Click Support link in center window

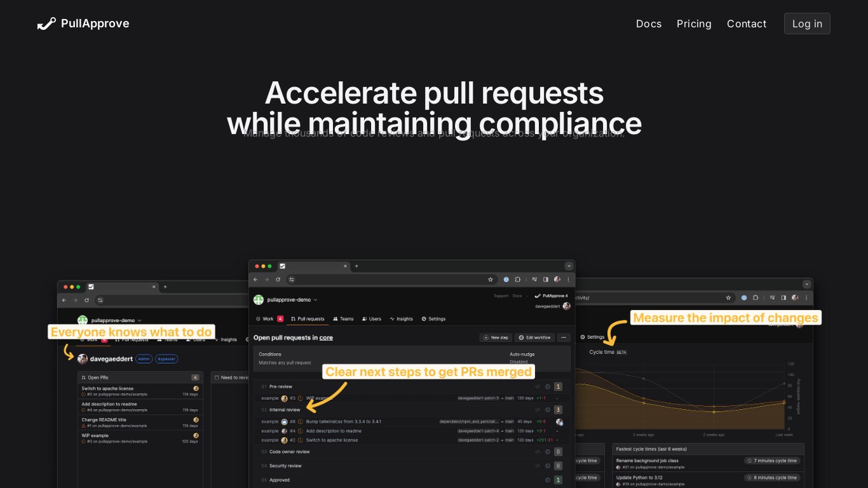pos(501,296)
